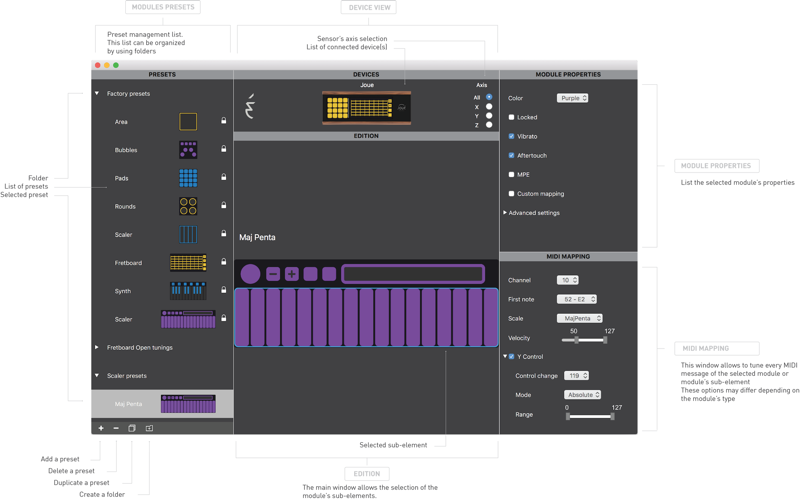Click the purple plus button in editor
This screenshot has height=500, width=800.
(291, 274)
